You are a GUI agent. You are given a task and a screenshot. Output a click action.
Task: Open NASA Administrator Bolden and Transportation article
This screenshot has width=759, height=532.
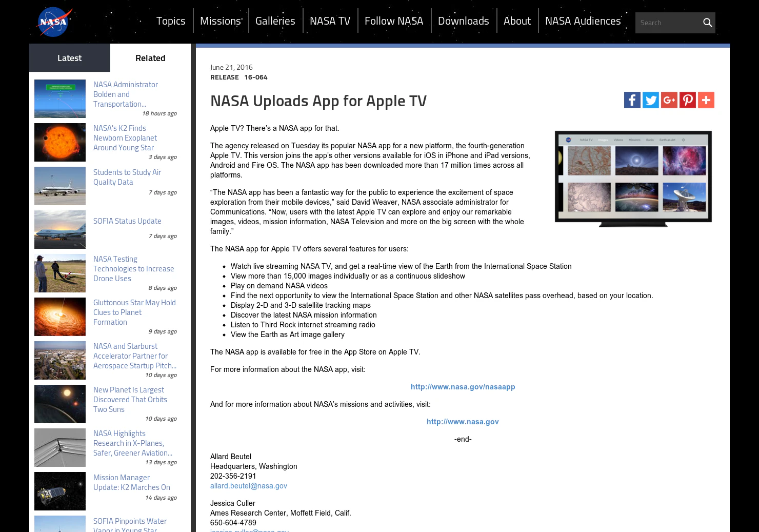pyautogui.click(x=126, y=94)
